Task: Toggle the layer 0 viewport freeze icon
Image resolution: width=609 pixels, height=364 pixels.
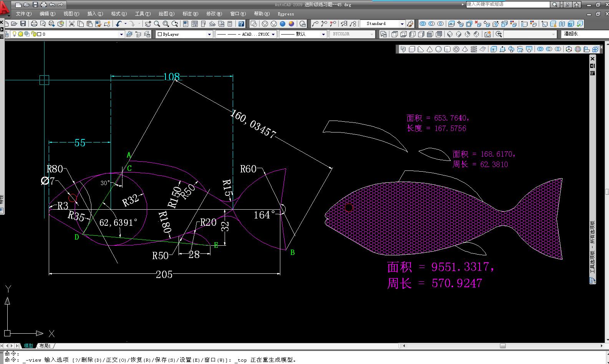Action: [27, 34]
